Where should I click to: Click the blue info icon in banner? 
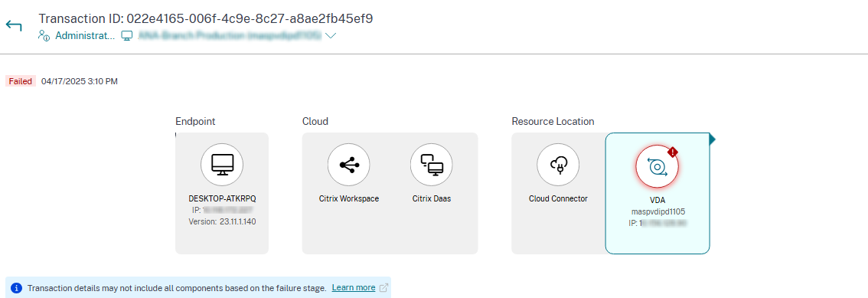point(17,288)
